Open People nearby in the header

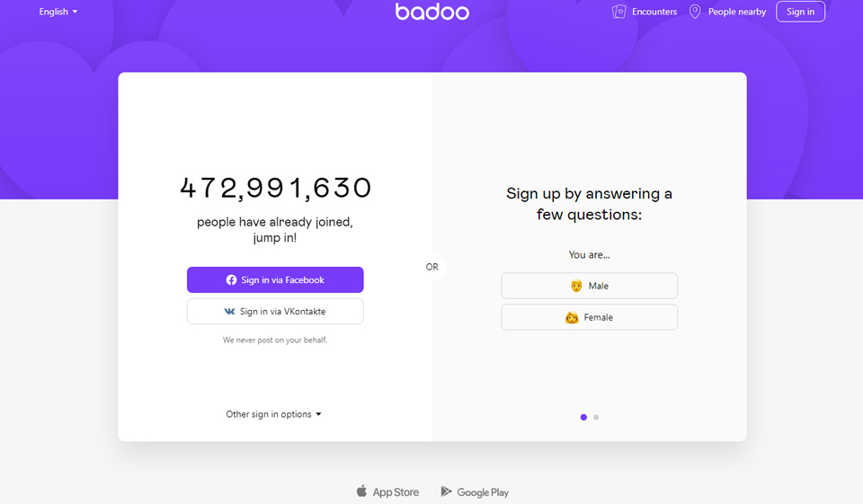pyautogui.click(x=736, y=12)
